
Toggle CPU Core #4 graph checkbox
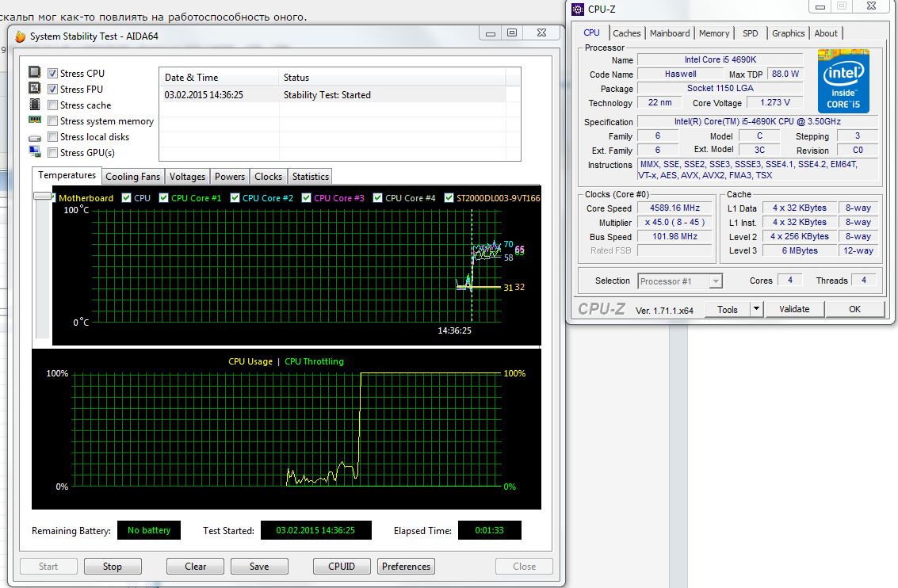pos(377,197)
